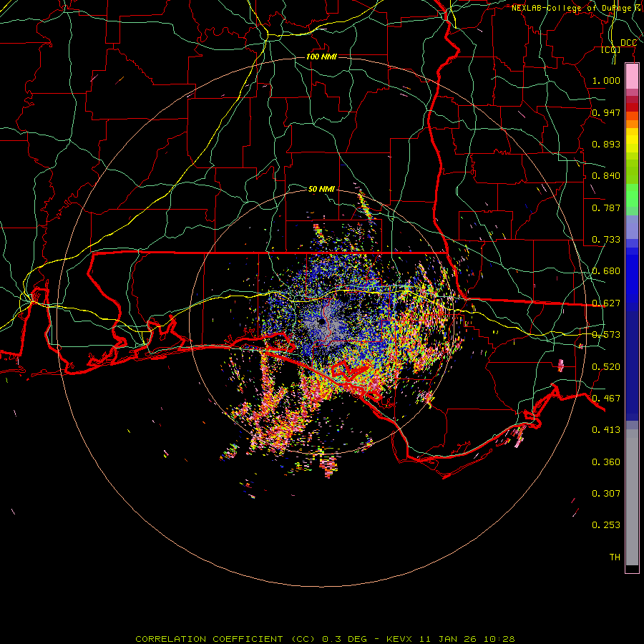Click the 11 JAN 26 date text
Image resolution: width=644 pixels, height=644 pixels.
(447, 639)
